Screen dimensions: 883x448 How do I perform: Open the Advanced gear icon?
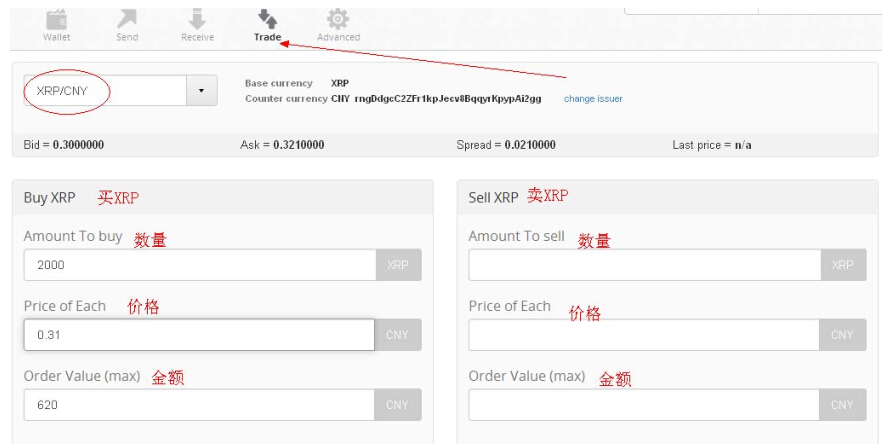(338, 25)
